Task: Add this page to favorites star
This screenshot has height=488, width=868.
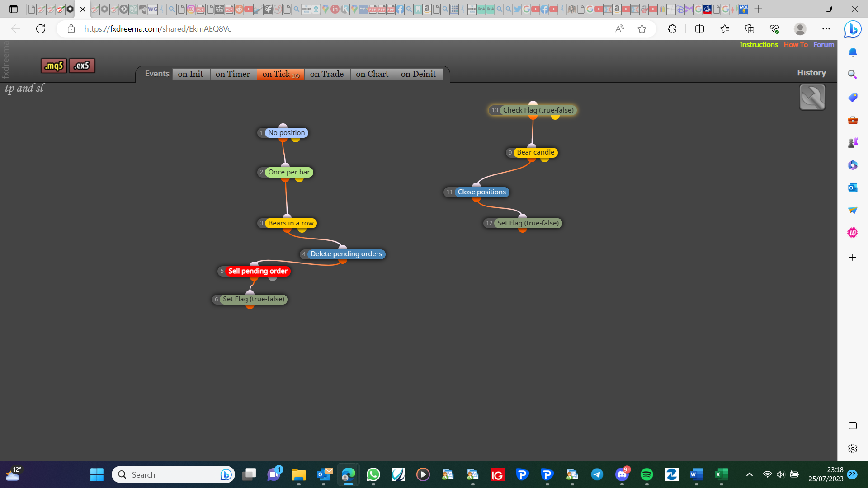Action: [642, 29]
